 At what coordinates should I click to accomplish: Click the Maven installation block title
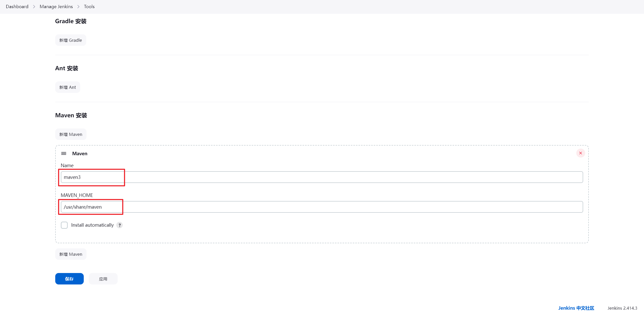coord(80,153)
